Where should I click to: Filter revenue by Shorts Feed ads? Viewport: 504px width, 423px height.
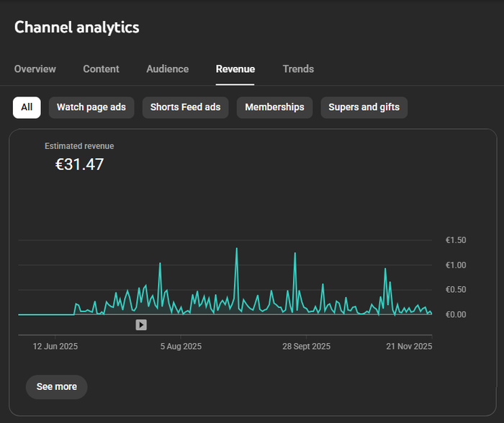point(185,107)
